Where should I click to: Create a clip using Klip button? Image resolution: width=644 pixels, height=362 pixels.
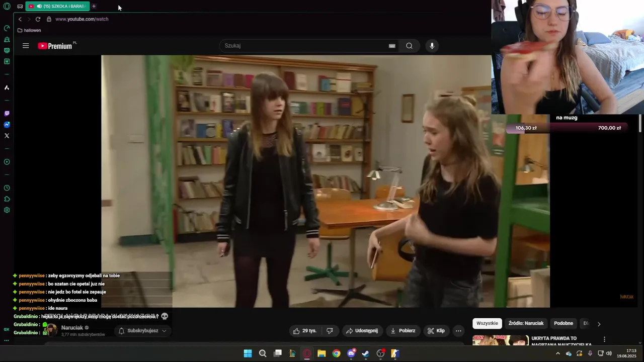(436, 331)
